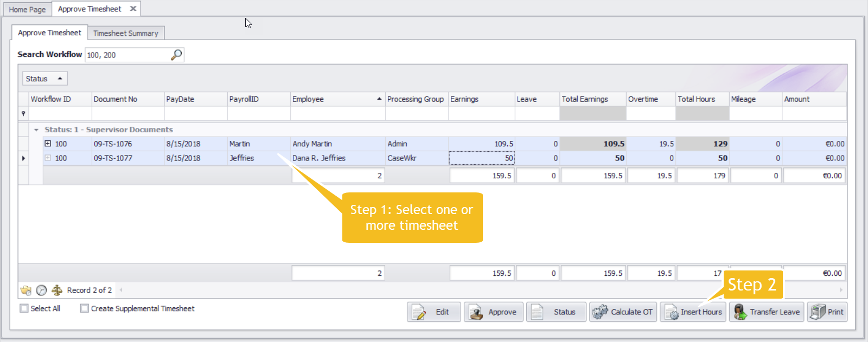Screen dimensions: 868x342
Task: Toggle sort on the Status group box
Action: point(44,79)
